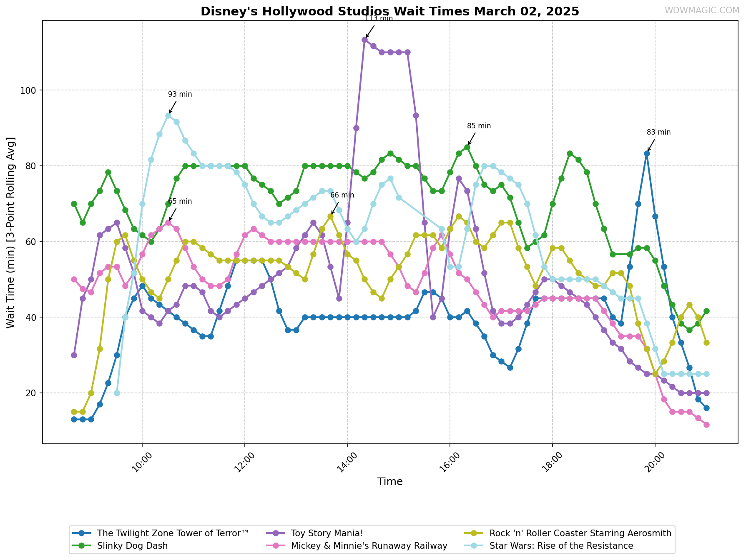Click the Tower of Terror 83 min peak point
Viewport: 746px width, 560px height.
point(647,153)
